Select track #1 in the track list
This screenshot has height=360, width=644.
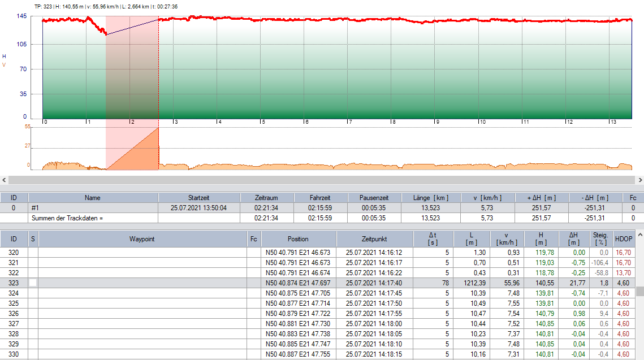point(93,208)
